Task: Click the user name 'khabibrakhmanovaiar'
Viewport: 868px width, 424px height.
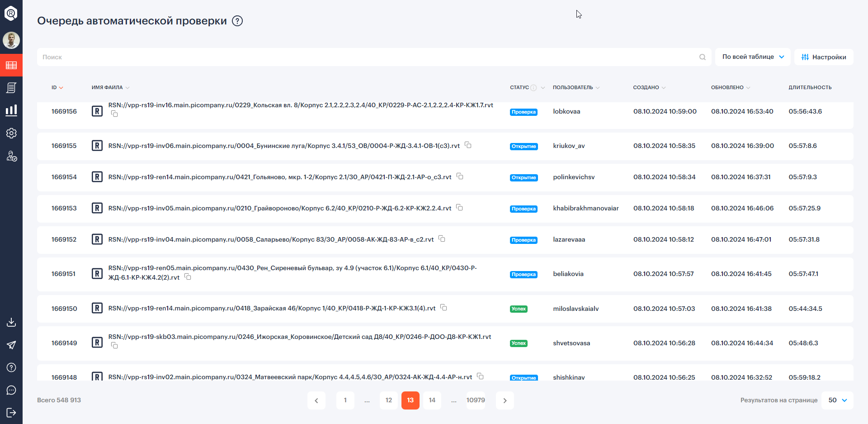Action: (586, 208)
